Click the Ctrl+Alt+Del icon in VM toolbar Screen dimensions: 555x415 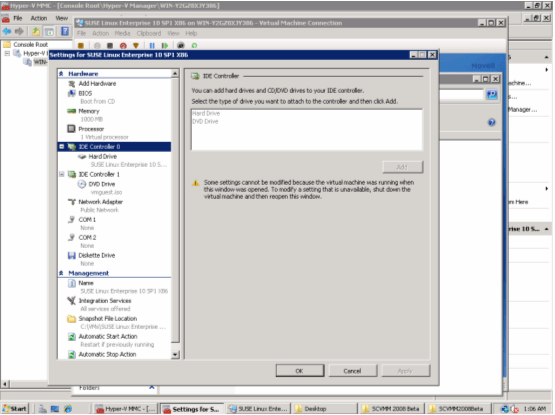[x=81, y=46]
